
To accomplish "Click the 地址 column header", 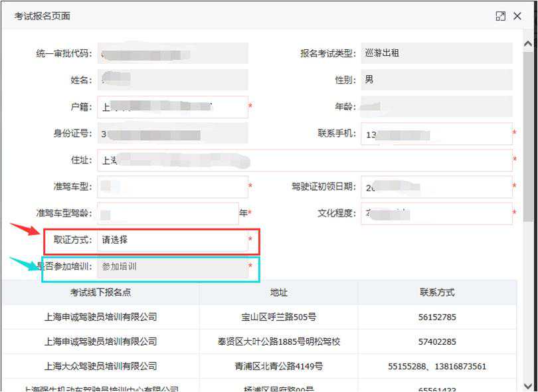I will pyautogui.click(x=278, y=292).
